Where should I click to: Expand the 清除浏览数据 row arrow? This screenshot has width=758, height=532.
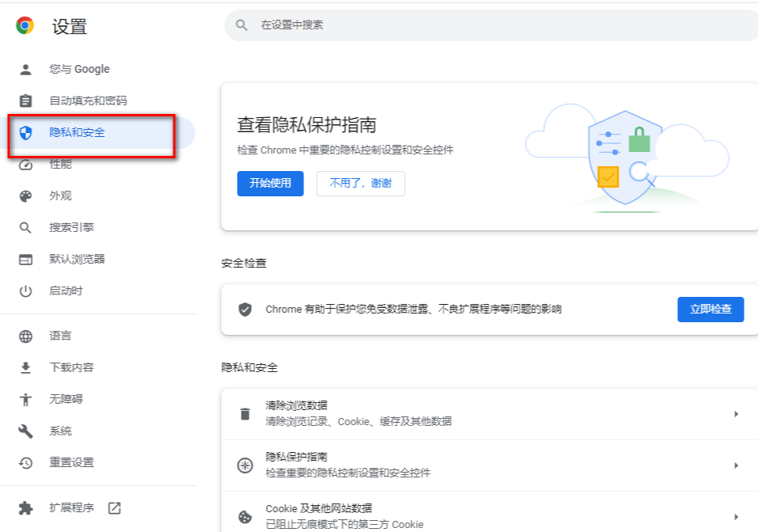pos(736,414)
